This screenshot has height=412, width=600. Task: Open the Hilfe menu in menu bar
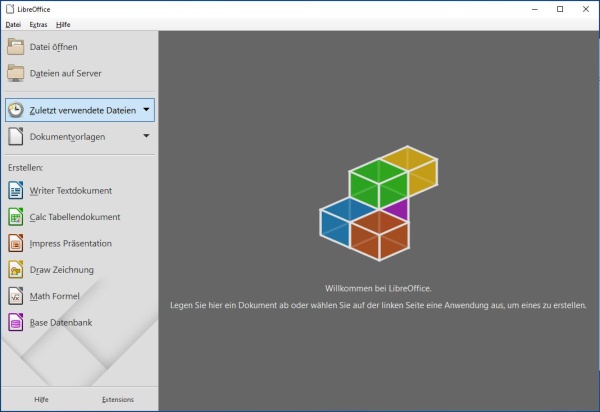click(x=63, y=24)
